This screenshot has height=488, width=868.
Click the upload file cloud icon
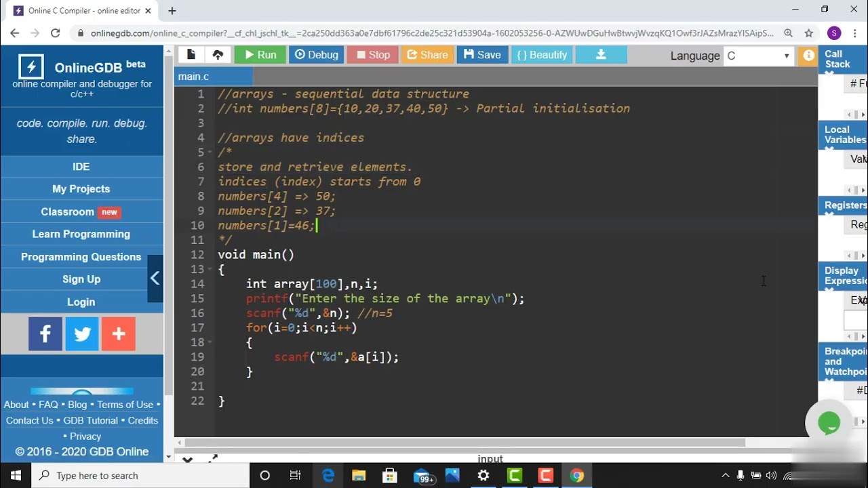click(218, 55)
